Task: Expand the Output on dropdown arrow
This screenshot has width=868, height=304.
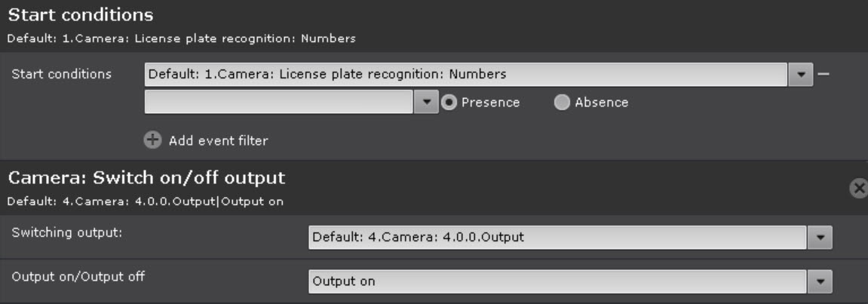Action: 820,281
